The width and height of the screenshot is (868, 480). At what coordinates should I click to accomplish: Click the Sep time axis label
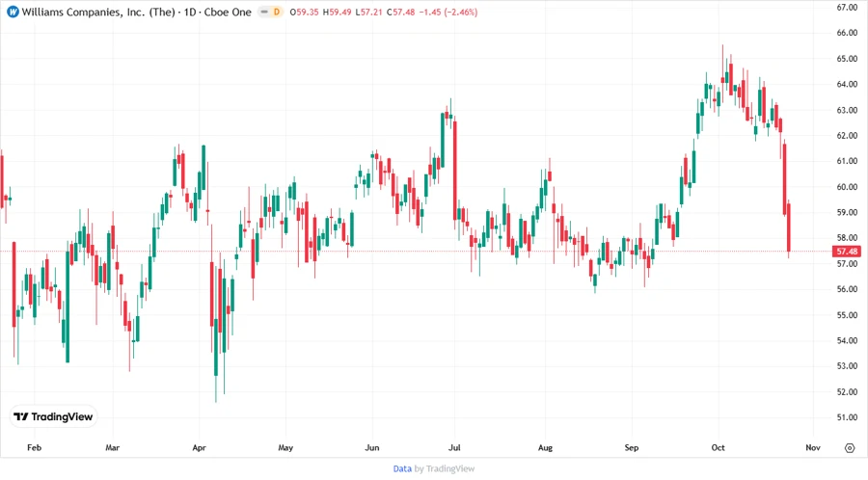(x=632, y=447)
